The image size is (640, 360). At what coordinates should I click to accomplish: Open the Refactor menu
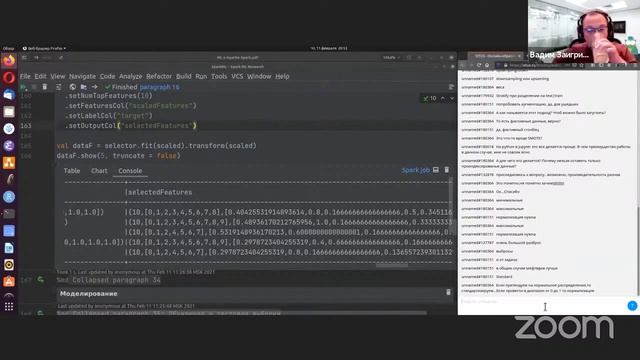click(x=159, y=76)
